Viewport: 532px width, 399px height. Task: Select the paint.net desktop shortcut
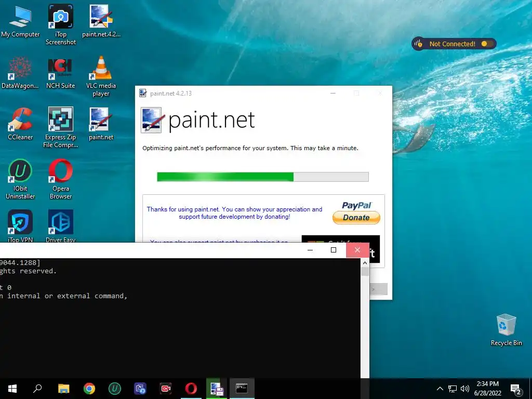click(101, 124)
